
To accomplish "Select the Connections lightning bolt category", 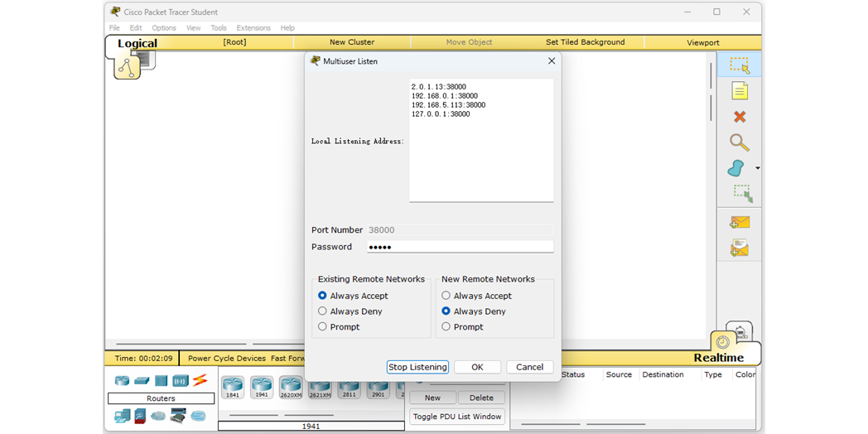I will 200,381.
